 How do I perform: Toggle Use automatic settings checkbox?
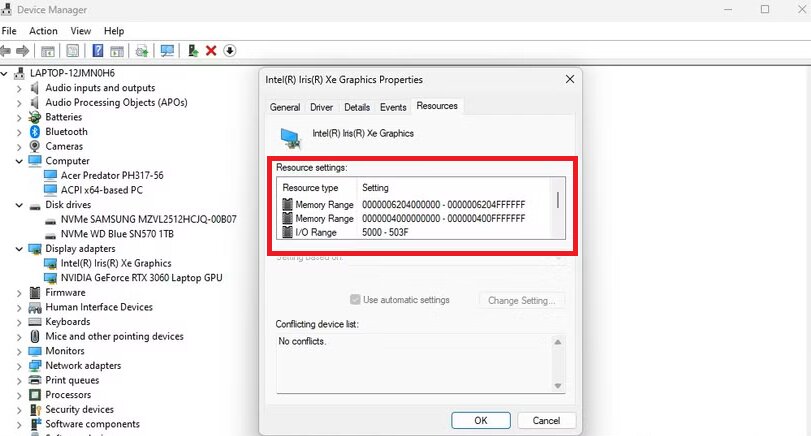(x=355, y=299)
